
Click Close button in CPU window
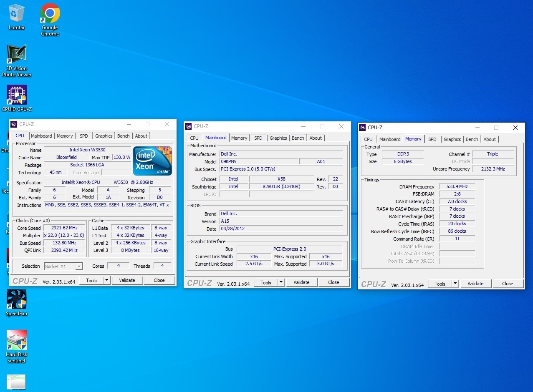[x=159, y=281]
